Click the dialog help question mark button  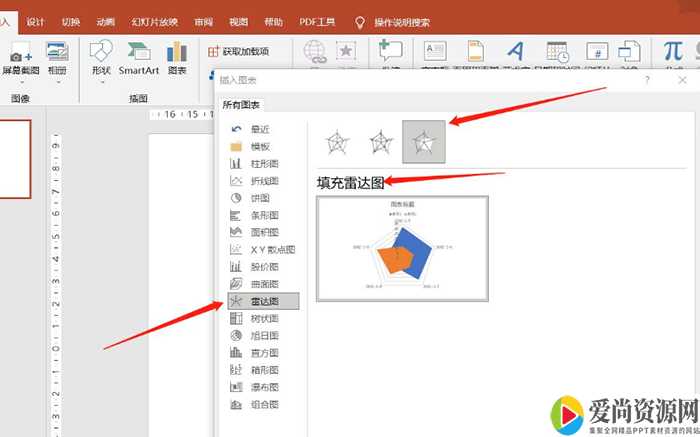pos(646,79)
